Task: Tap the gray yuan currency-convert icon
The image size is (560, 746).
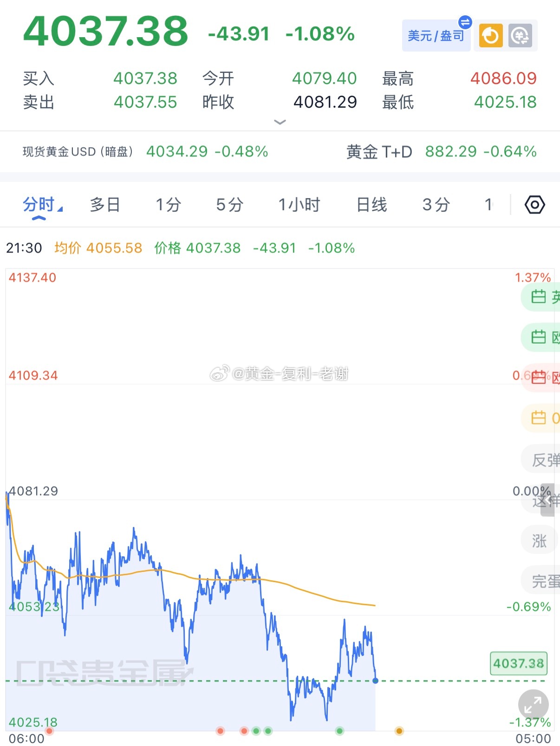Action: pos(520,36)
